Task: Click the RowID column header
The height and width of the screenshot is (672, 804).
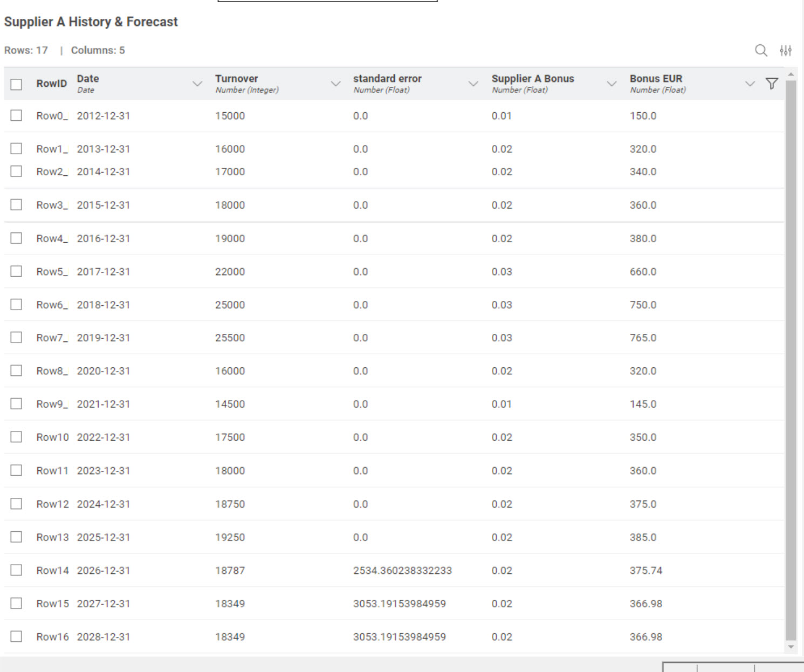Action: click(x=51, y=84)
